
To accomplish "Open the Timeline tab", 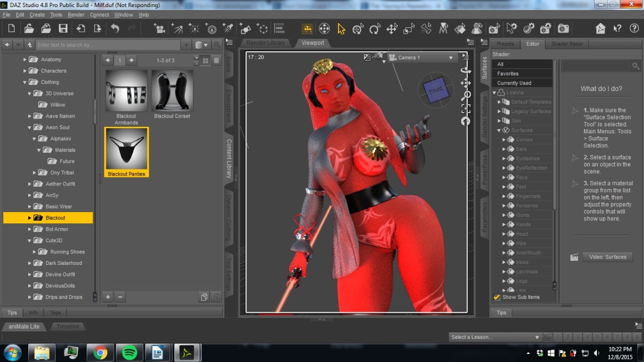I will [x=67, y=326].
